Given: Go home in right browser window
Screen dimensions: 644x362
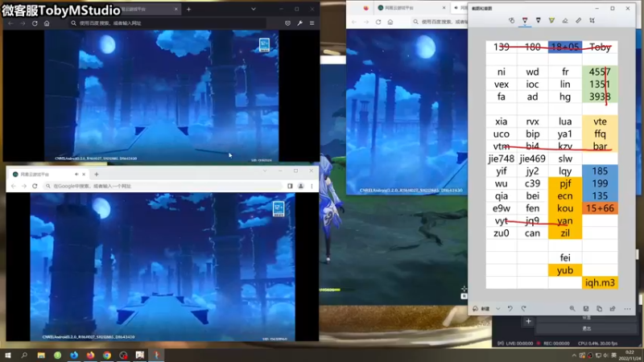Looking at the screenshot, I should click(x=390, y=22).
